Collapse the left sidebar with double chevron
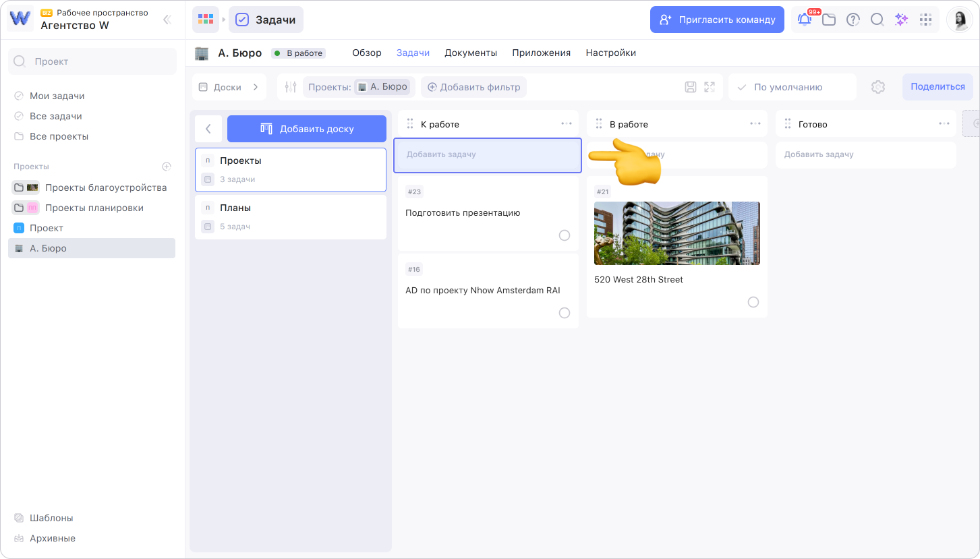This screenshot has height=559, width=980. [167, 20]
